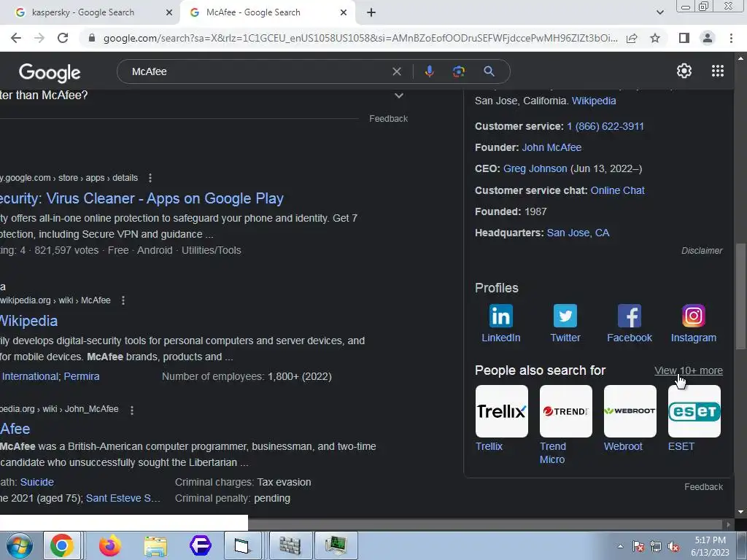Open the John McAfee founder link
The height and width of the screenshot is (560, 747).
(x=551, y=147)
